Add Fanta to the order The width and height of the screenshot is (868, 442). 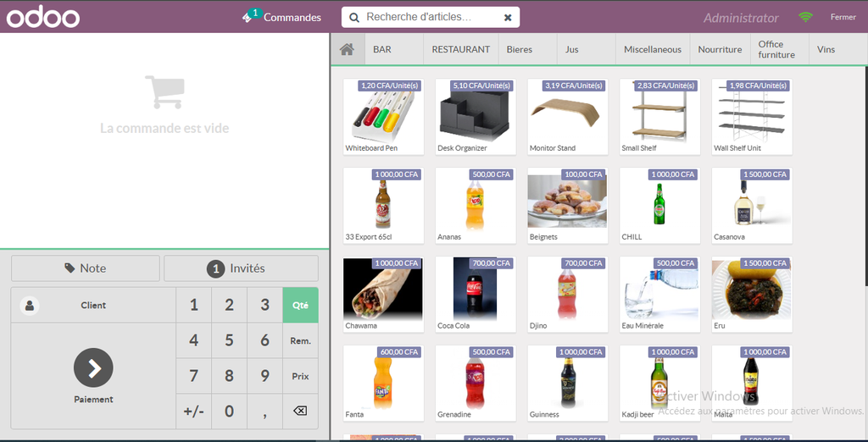pos(383,383)
